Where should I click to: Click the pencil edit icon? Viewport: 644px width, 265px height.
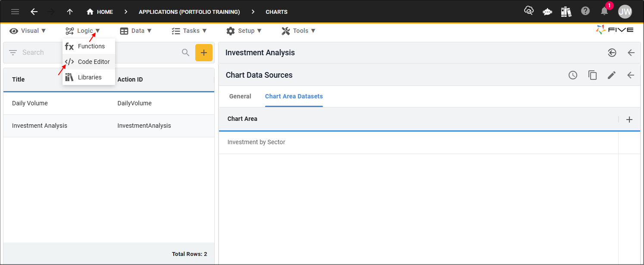point(612,75)
